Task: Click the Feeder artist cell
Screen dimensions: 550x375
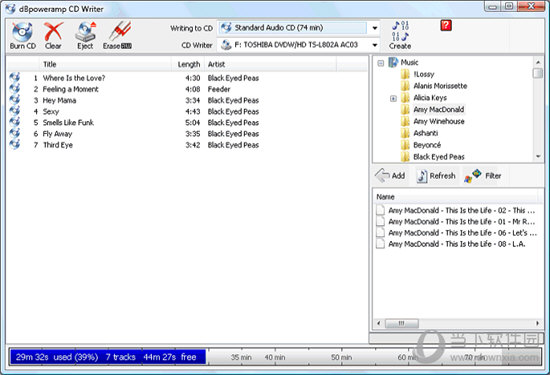Action: click(x=219, y=89)
